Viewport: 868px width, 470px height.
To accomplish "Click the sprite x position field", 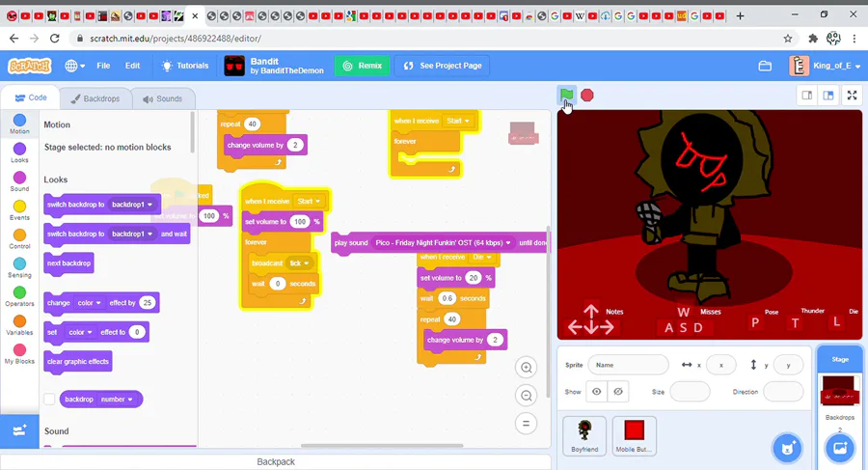I will coord(720,365).
